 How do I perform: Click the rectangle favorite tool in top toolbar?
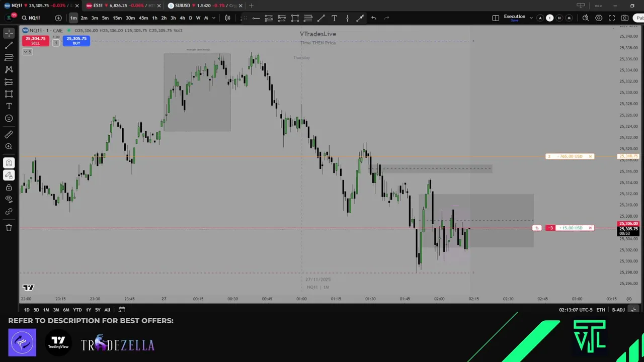(295, 18)
